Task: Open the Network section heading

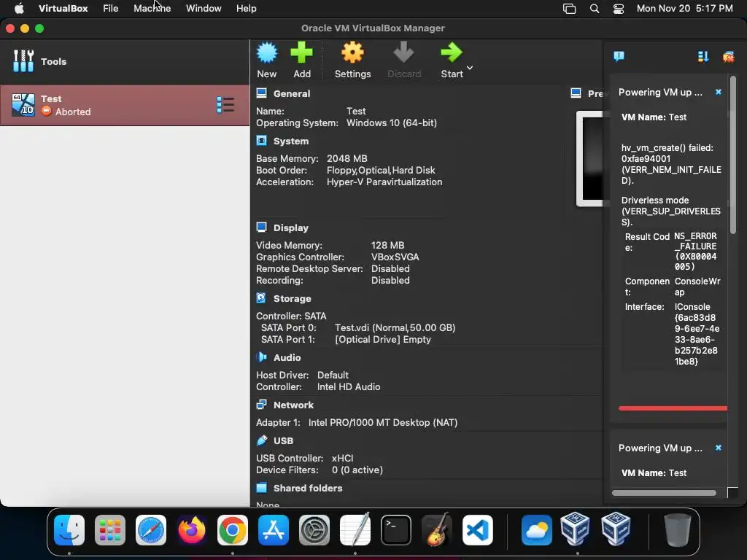Action: (293, 405)
